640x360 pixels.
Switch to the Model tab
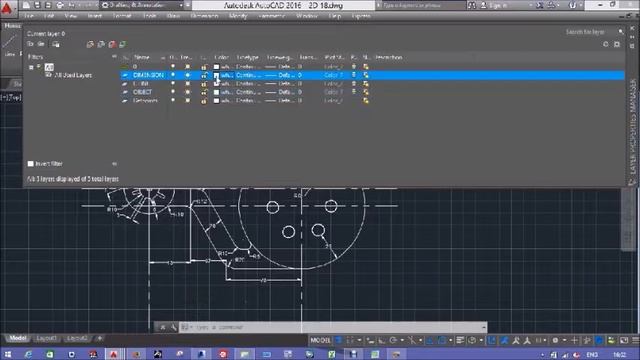point(18,338)
